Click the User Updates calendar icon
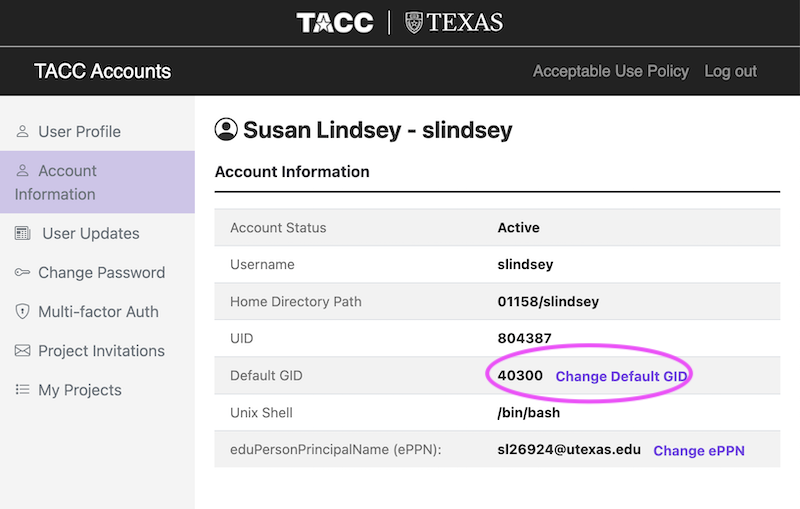800x509 pixels. (22, 233)
